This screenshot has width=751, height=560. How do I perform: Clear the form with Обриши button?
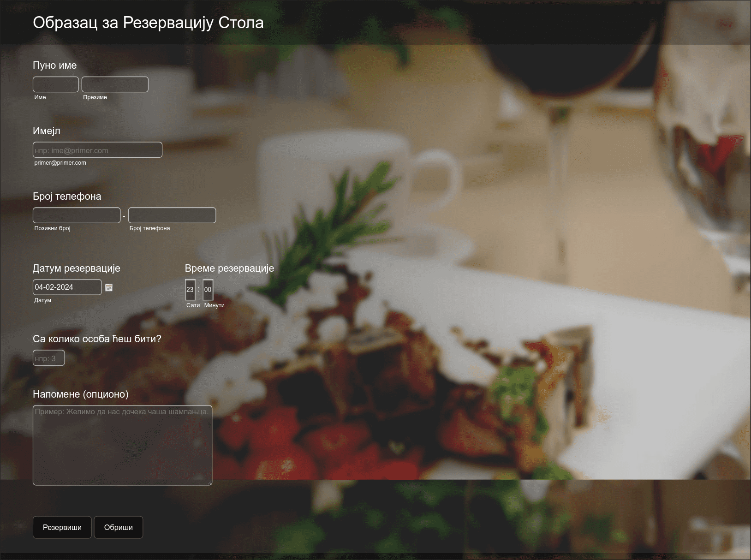(119, 527)
